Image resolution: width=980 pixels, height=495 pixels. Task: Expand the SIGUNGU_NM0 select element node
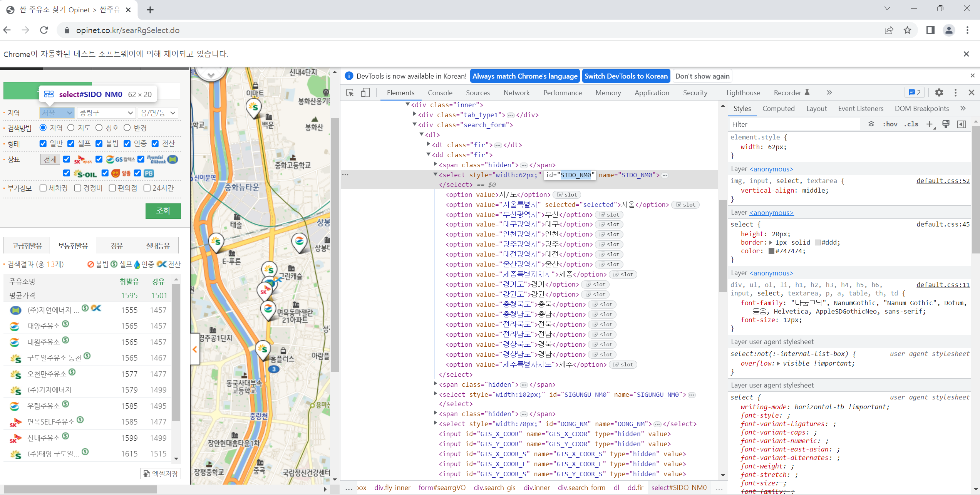coord(435,394)
